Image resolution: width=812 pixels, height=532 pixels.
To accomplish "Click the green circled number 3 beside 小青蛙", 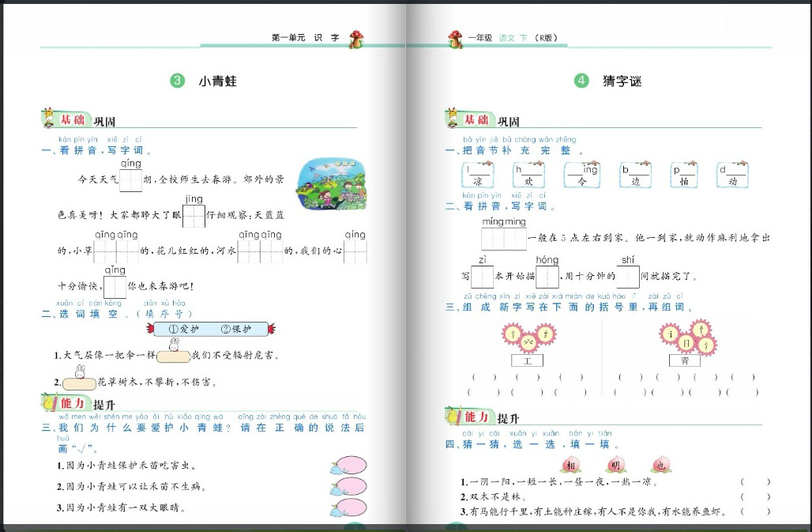I will (178, 81).
